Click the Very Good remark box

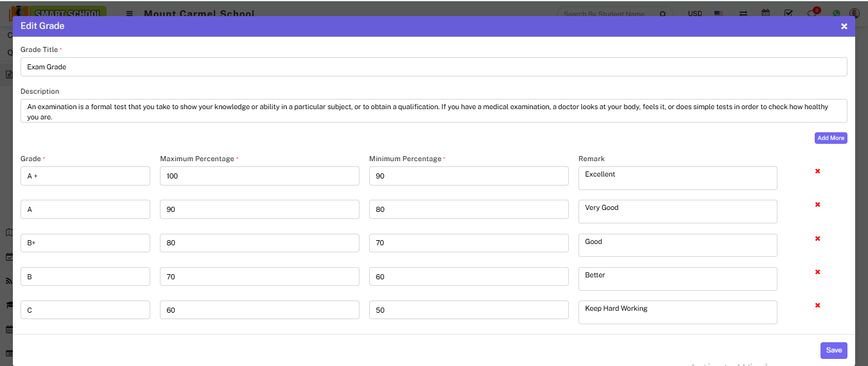(x=677, y=212)
